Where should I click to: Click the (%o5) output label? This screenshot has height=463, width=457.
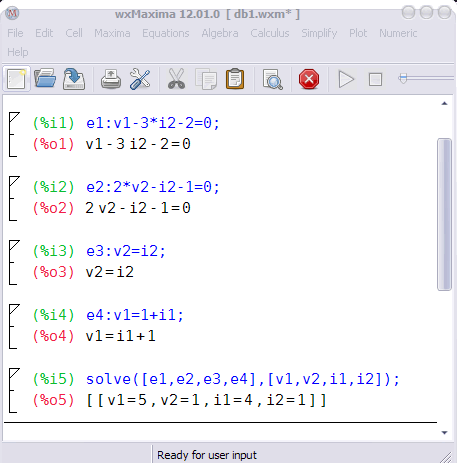[x=53, y=400]
